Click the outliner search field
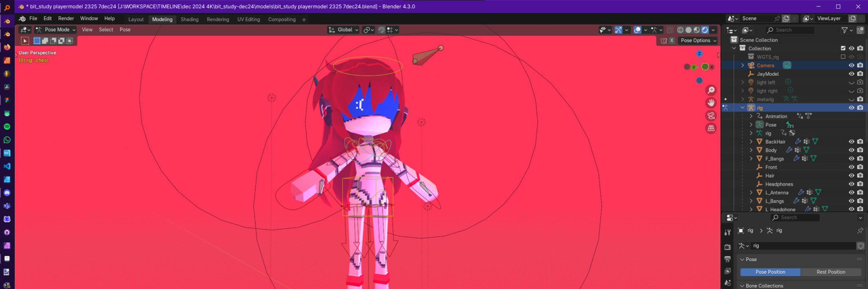 pos(790,30)
